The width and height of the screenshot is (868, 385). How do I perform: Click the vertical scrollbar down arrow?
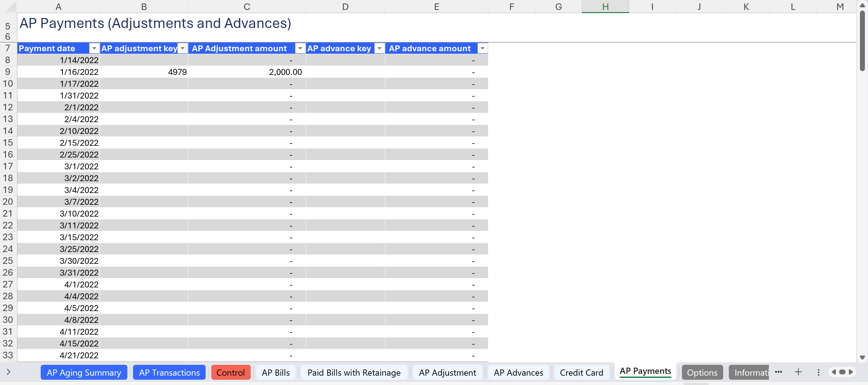[862, 357]
